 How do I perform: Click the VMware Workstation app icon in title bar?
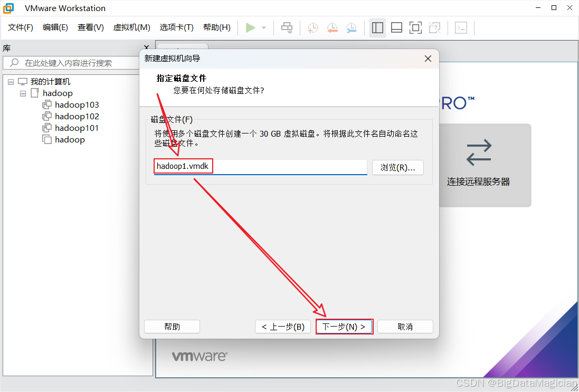[x=8, y=8]
